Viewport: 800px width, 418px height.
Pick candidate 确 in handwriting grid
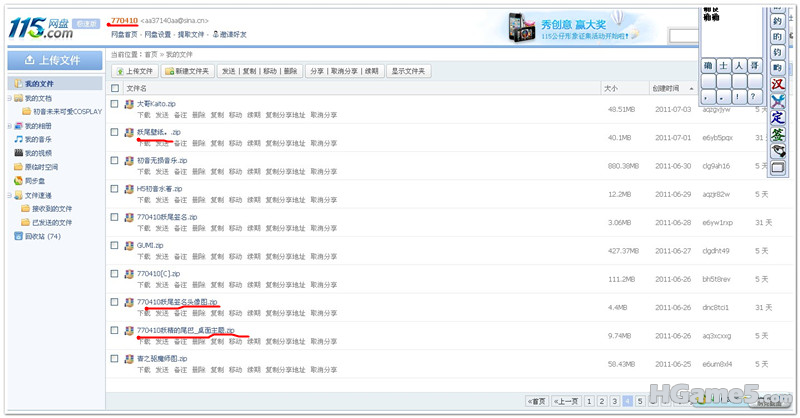click(708, 65)
